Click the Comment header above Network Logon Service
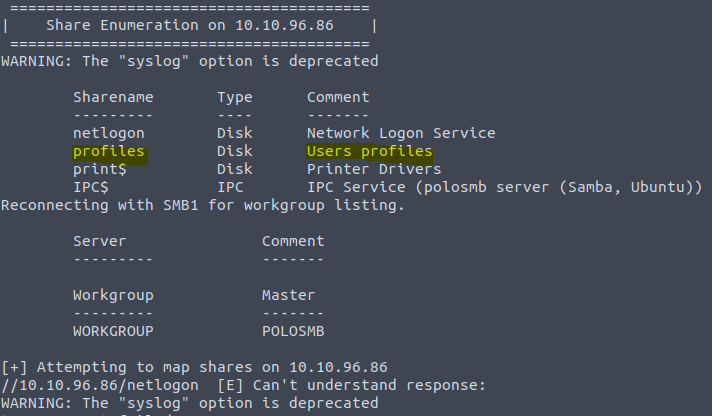 (338, 97)
